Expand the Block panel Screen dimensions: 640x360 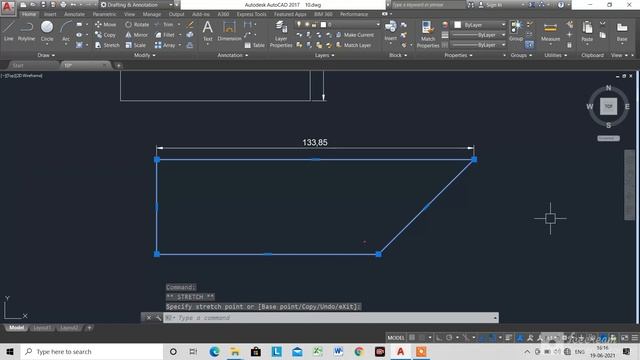pyautogui.click(x=398, y=55)
